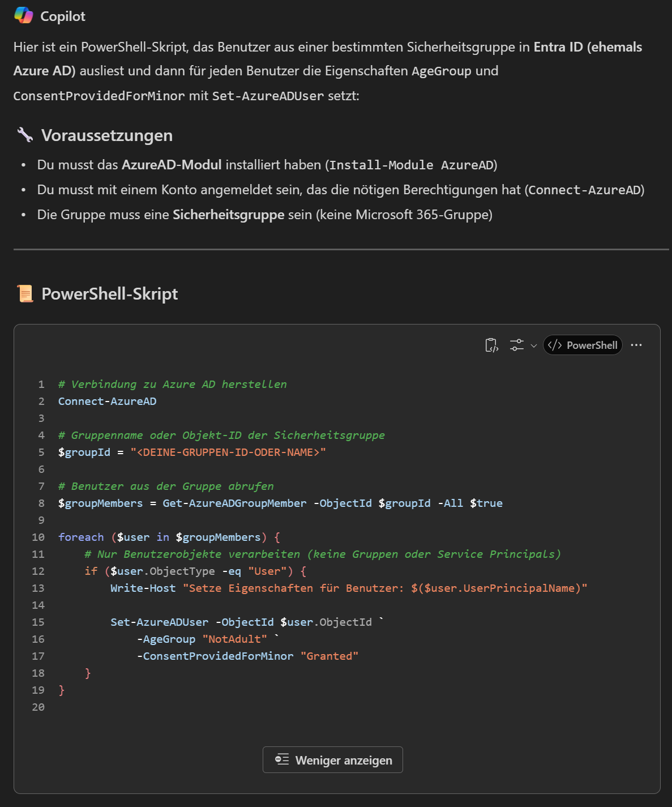672x807 pixels.
Task: Click the PowerShell-Skript heading text
Action: 110,294
